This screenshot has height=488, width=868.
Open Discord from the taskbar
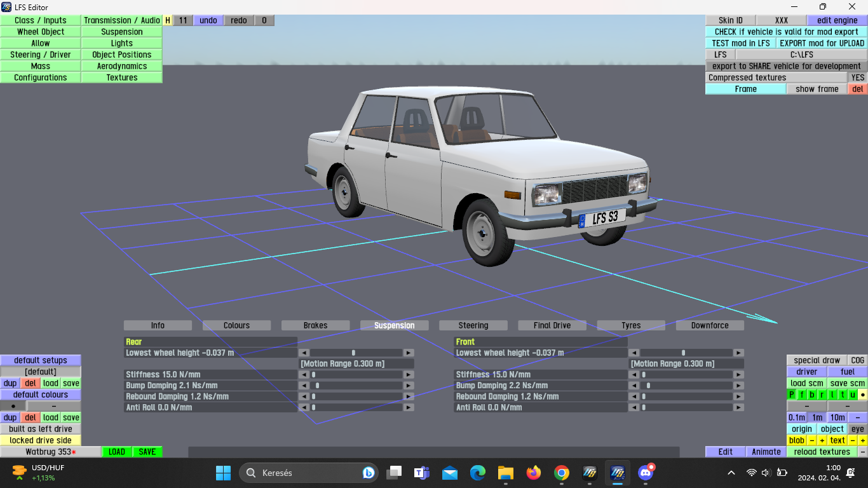(x=646, y=473)
